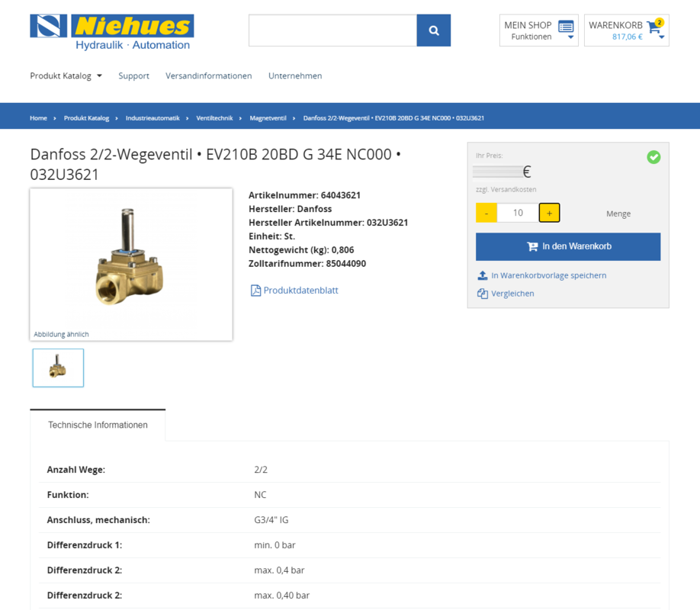Go to Home in the breadcrumb
The image size is (700, 610).
(38, 118)
